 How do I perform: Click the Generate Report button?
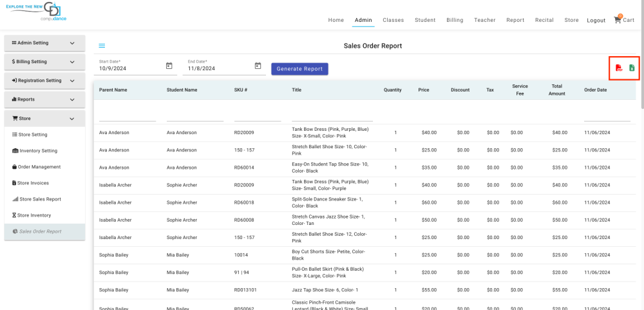point(299,69)
